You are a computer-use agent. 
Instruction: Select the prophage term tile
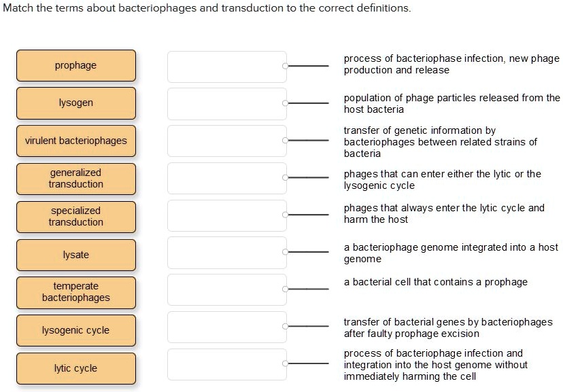point(75,66)
